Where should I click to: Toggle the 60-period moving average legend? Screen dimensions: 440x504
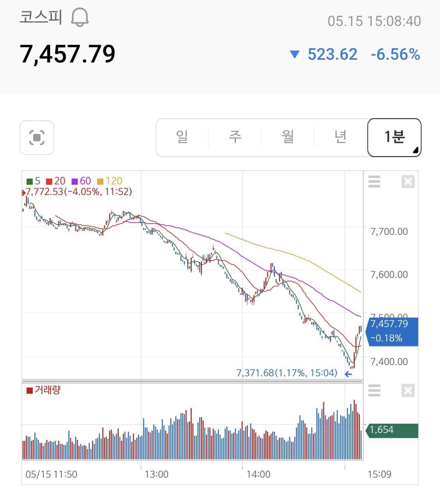pos(81,181)
